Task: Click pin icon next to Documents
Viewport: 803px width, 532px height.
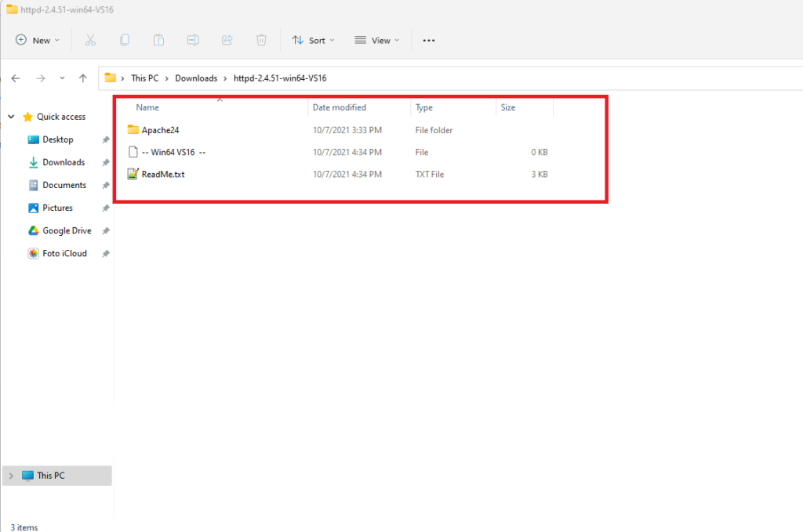Action: [x=106, y=185]
